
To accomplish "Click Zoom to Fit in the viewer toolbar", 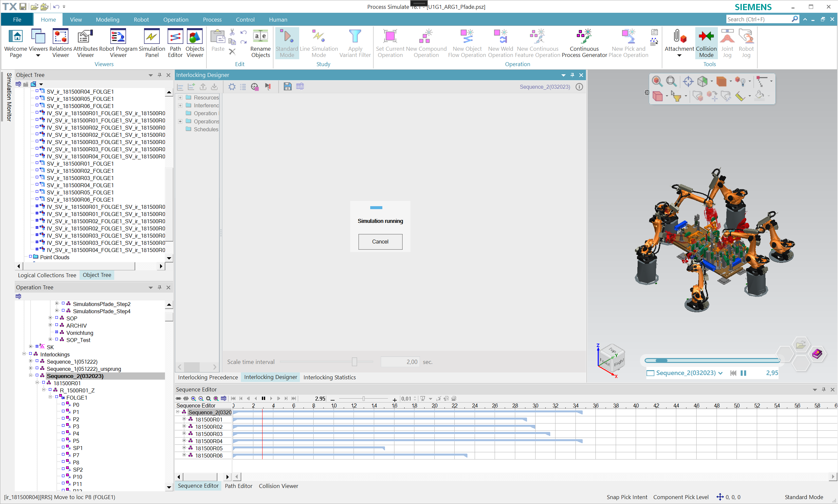I will 671,81.
